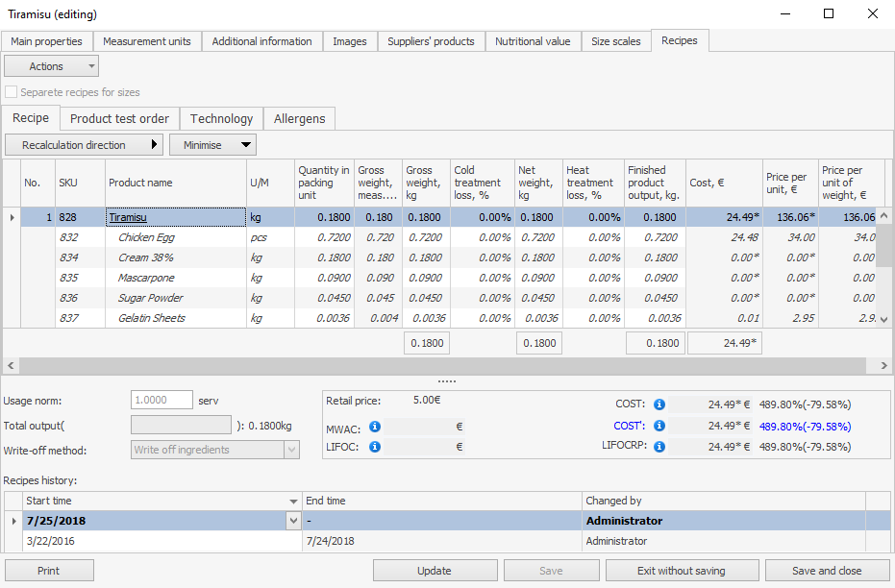Click the row indicator arrow for Tiramisu row

[x=12, y=218]
